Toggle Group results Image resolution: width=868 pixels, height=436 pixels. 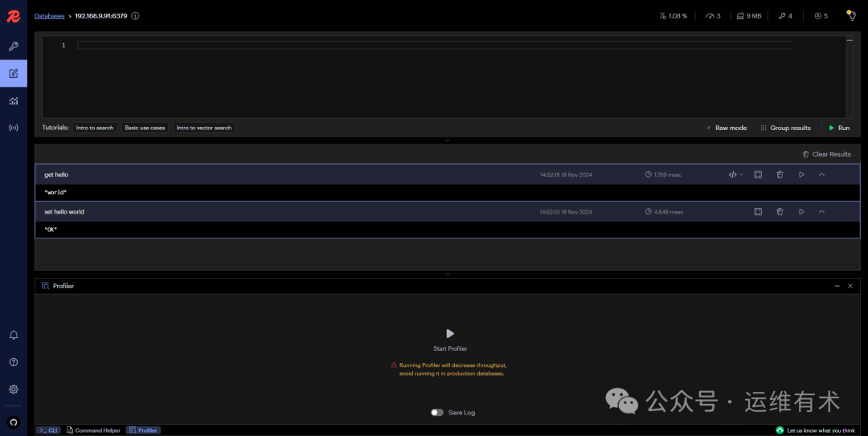(785, 128)
